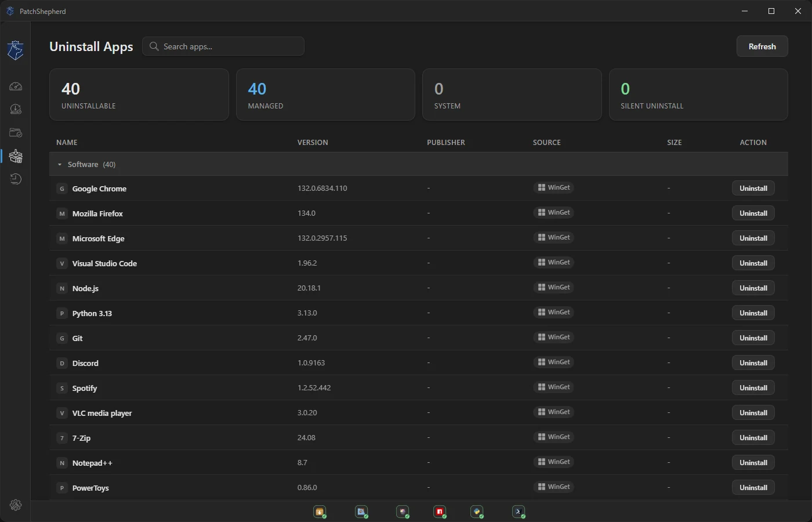Click version 20.18.1 of Node.js

(309, 288)
